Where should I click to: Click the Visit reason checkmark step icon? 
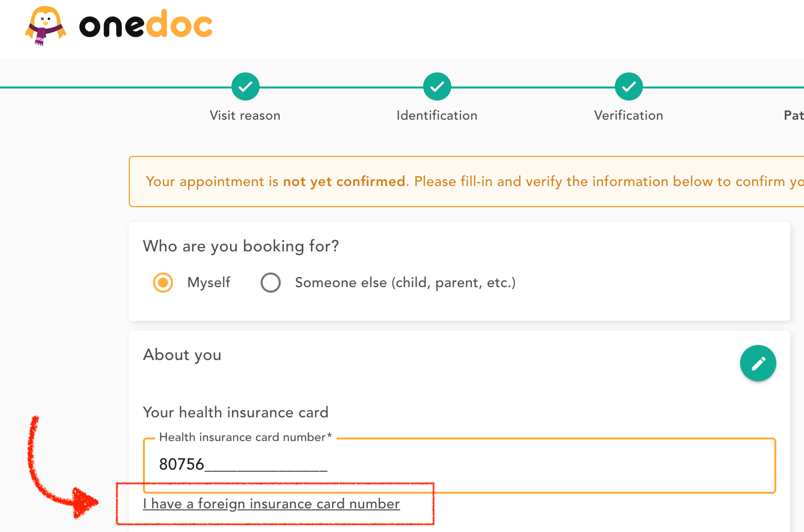(246, 87)
